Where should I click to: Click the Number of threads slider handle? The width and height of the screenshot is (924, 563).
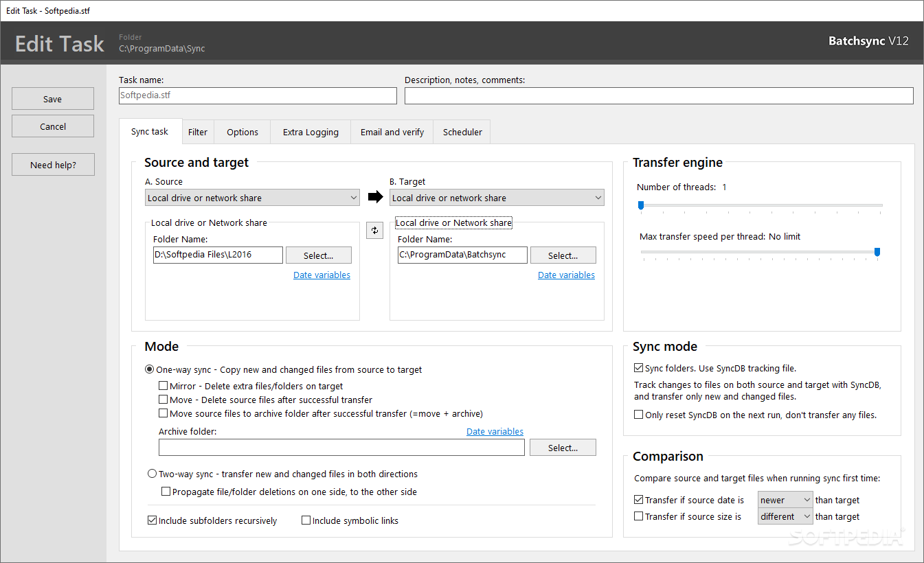point(641,205)
